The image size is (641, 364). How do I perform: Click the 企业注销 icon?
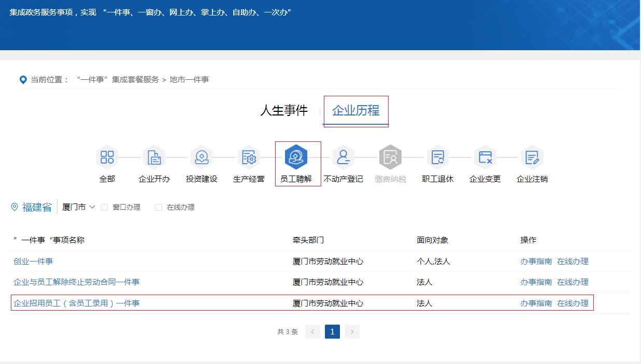click(532, 157)
